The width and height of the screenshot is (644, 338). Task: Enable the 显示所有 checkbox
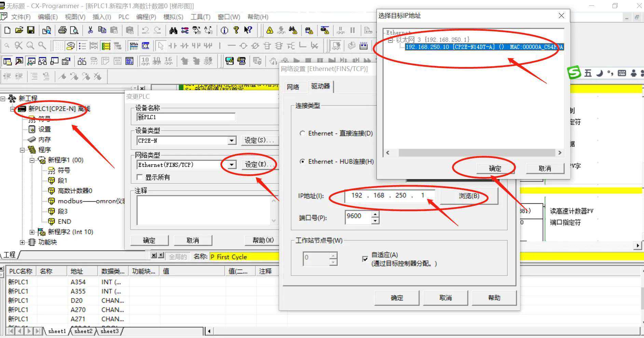[139, 177]
